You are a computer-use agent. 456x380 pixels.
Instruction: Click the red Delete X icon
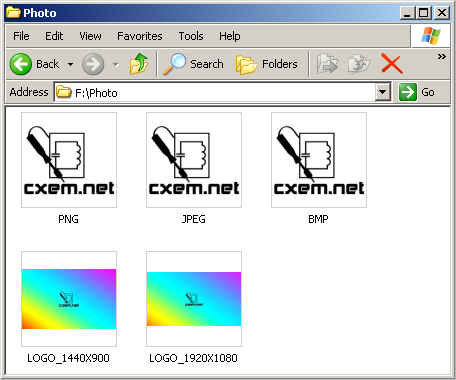tap(392, 64)
